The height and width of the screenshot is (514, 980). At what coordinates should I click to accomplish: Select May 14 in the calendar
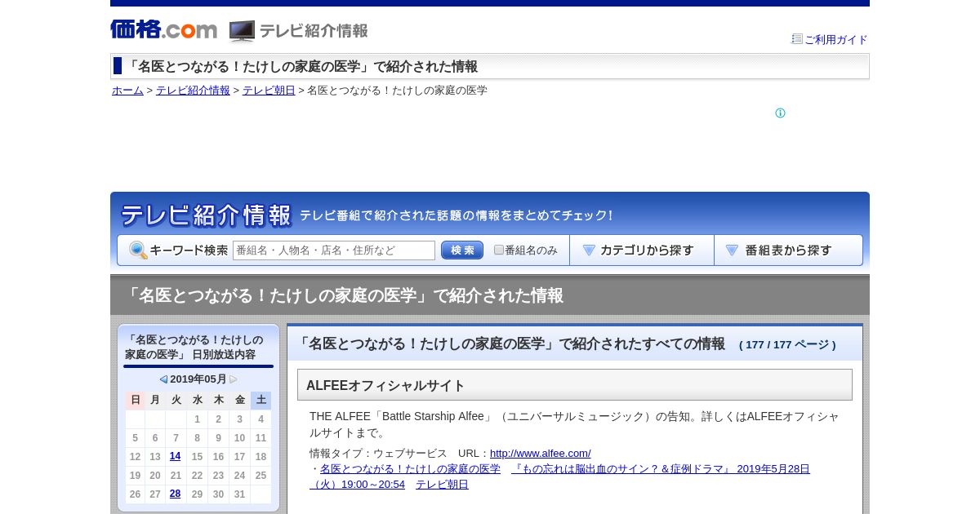coord(175,456)
